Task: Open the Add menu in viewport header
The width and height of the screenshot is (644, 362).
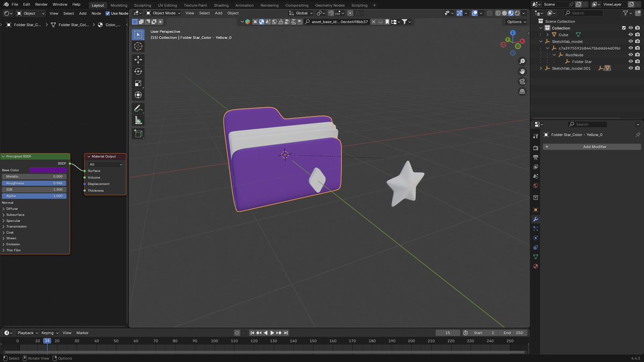Action: (x=218, y=13)
